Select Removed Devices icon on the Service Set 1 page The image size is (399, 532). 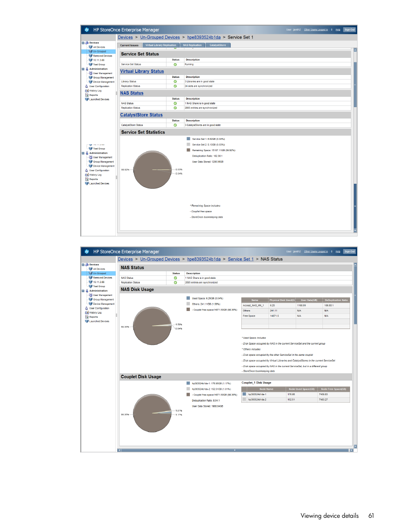tap(90, 56)
